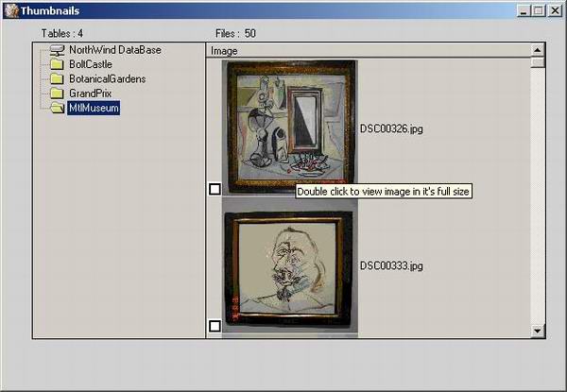Check the box for DSC00326.jpg
This screenshot has height=392, width=567.
(215, 189)
